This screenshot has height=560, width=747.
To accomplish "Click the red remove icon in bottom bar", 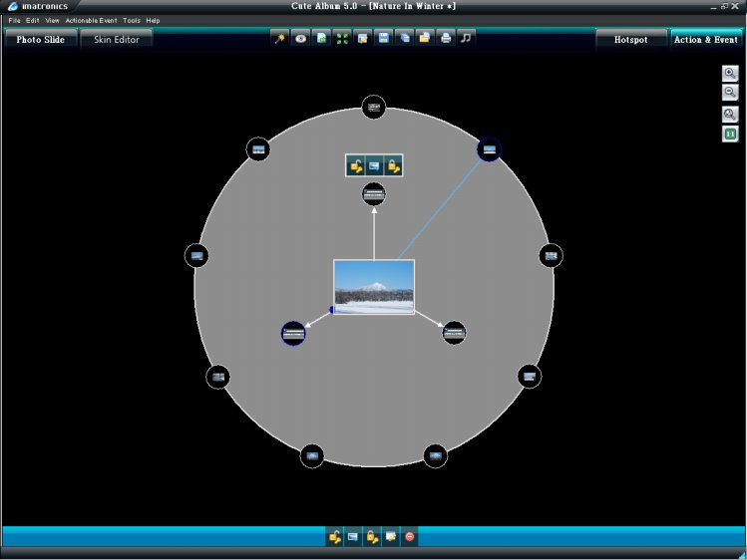I will click(x=410, y=537).
